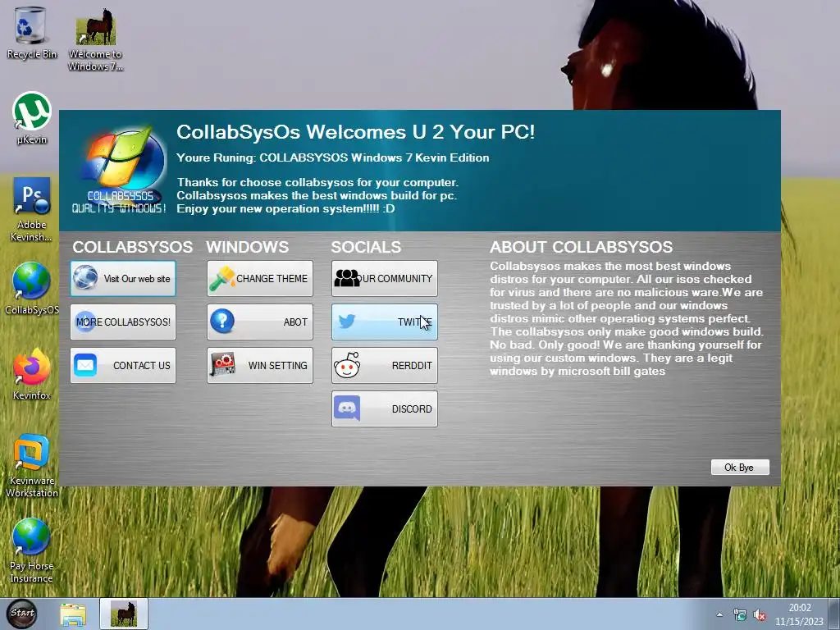The width and height of the screenshot is (840, 630).
Task: Launch the µKevin torrent icon
Action: 32,118
